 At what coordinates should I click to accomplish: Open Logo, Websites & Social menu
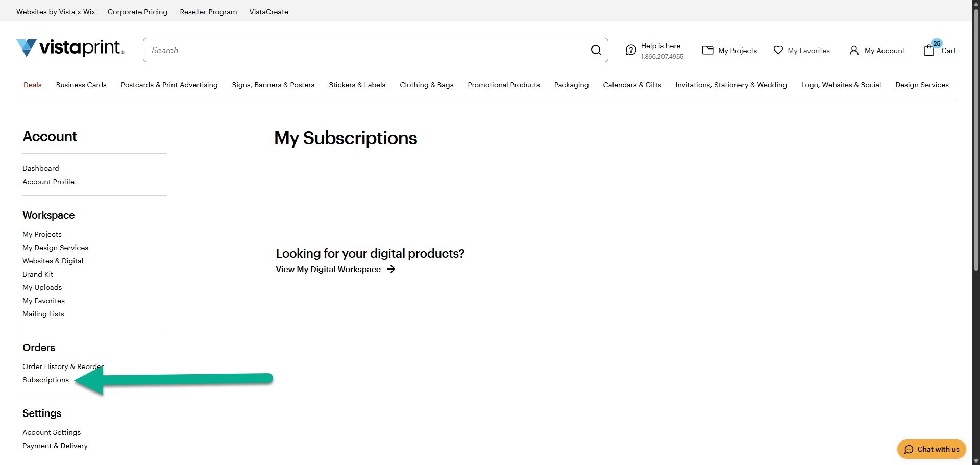841,85
